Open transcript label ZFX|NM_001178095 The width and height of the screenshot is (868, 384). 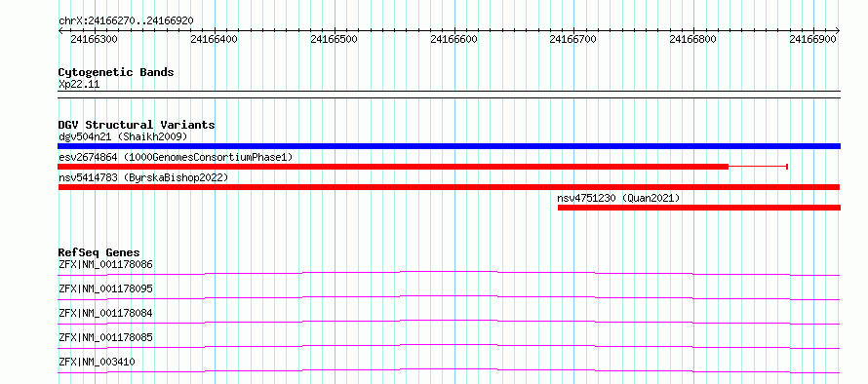(105, 288)
